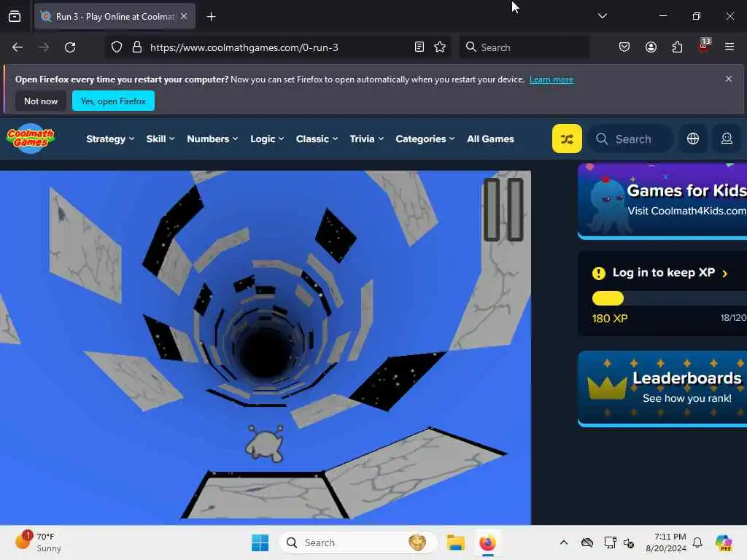Click Yes, open Firefox button
The width and height of the screenshot is (747, 560).
[113, 101]
